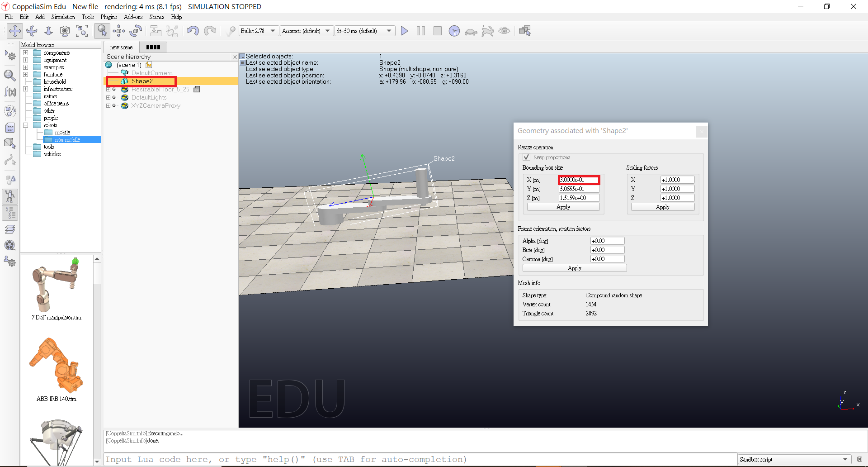Toggle real-time mode clock icon

pyautogui.click(x=454, y=31)
